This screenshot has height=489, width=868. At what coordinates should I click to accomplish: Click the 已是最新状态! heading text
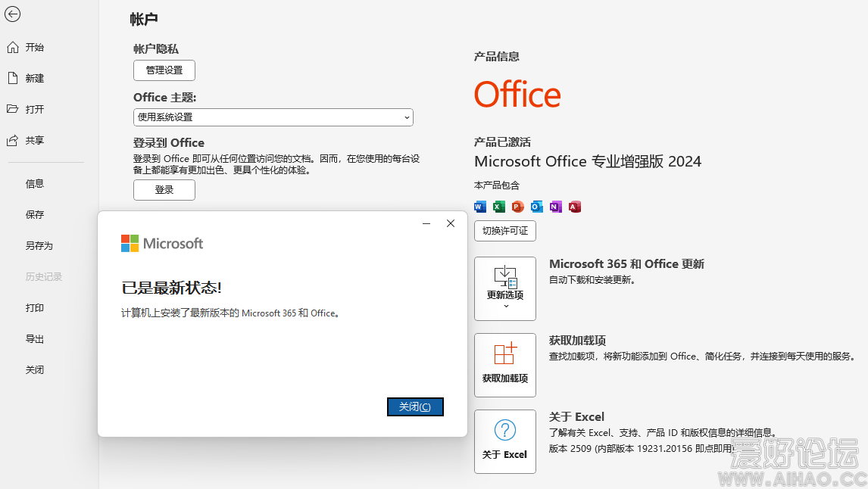pyautogui.click(x=172, y=288)
